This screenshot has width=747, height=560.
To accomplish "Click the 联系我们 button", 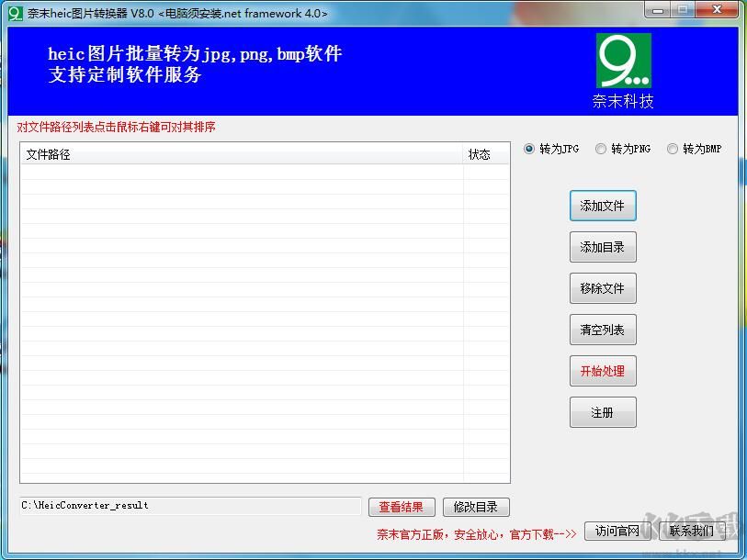I will [x=692, y=531].
